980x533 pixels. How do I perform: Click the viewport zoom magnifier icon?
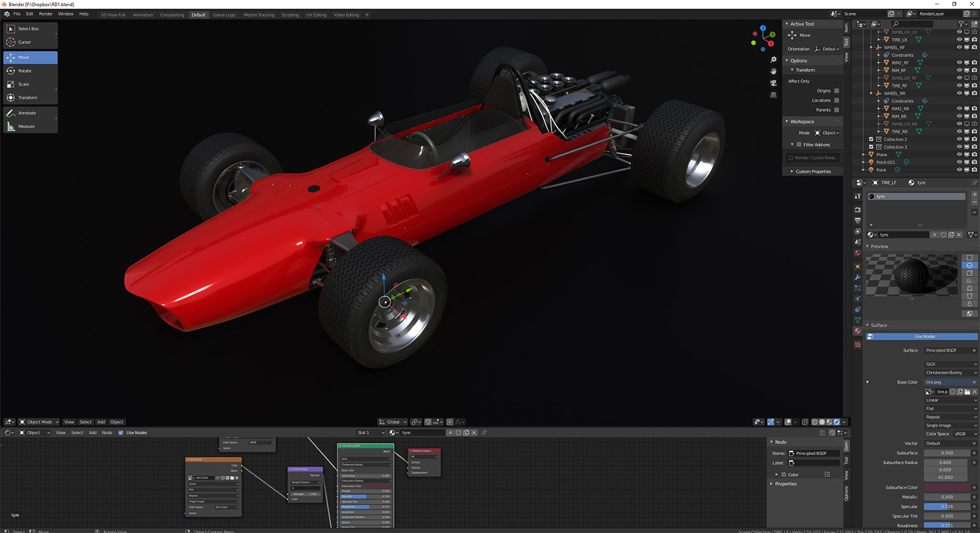tap(773, 60)
